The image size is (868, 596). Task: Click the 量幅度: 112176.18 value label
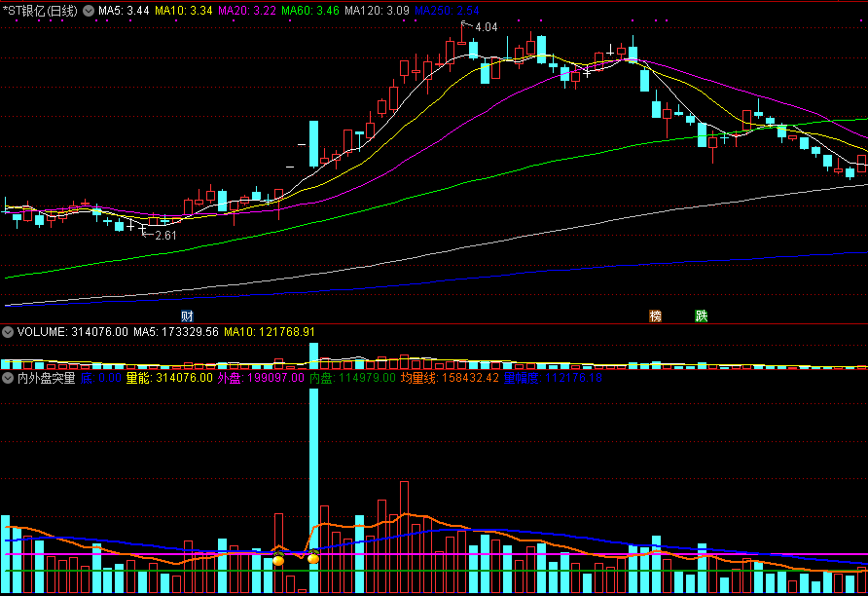click(553, 378)
